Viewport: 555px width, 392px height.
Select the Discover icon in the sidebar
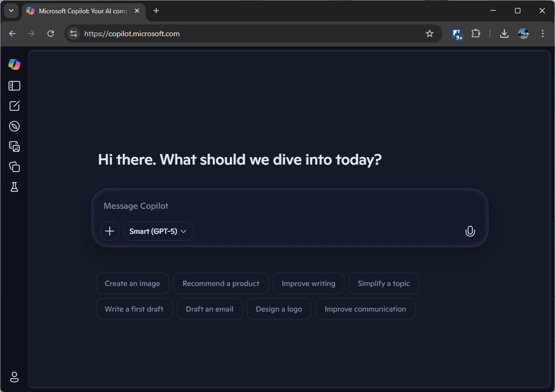pyautogui.click(x=14, y=126)
